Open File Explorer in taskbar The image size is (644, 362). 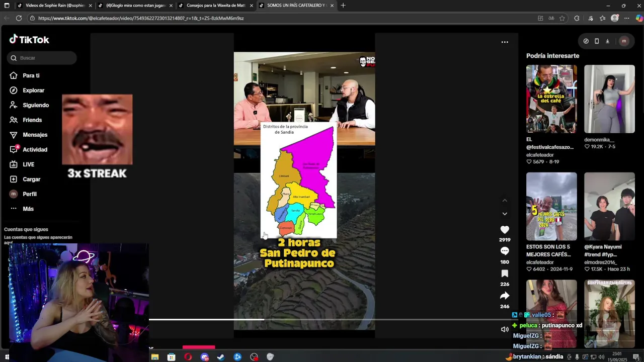155,357
